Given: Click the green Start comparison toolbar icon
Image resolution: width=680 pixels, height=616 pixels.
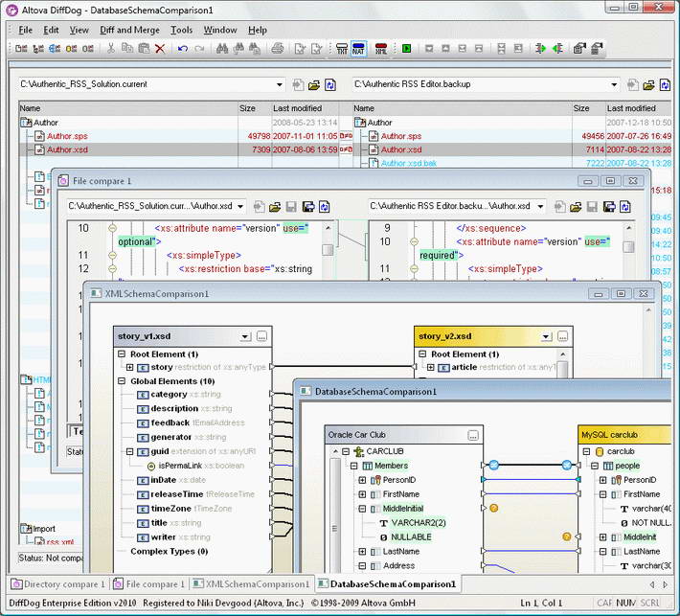Looking at the screenshot, I should [x=407, y=48].
